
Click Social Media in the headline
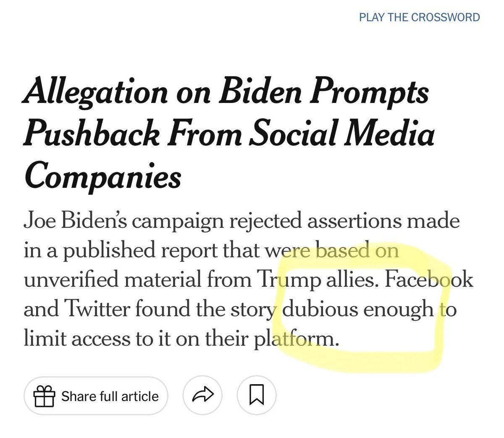pyautogui.click(x=342, y=135)
